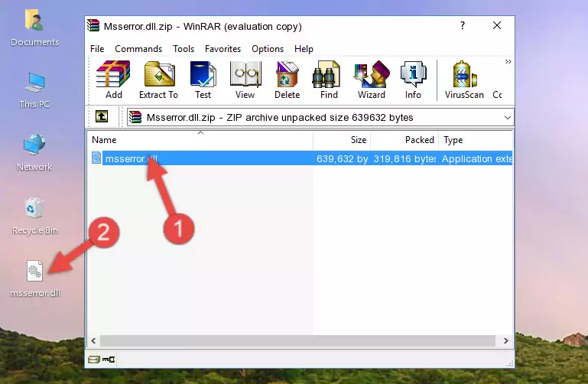Click the 319,816 bytes packed cell
588x384 pixels.
pyautogui.click(x=404, y=158)
